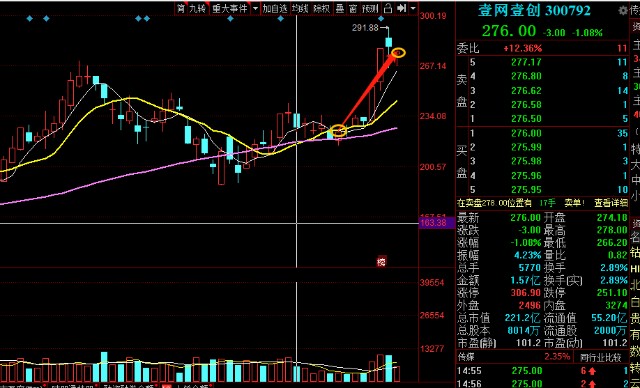This screenshot has height=388, width=640.
Task: Click the 加自选 button
Action: coord(275,8)
